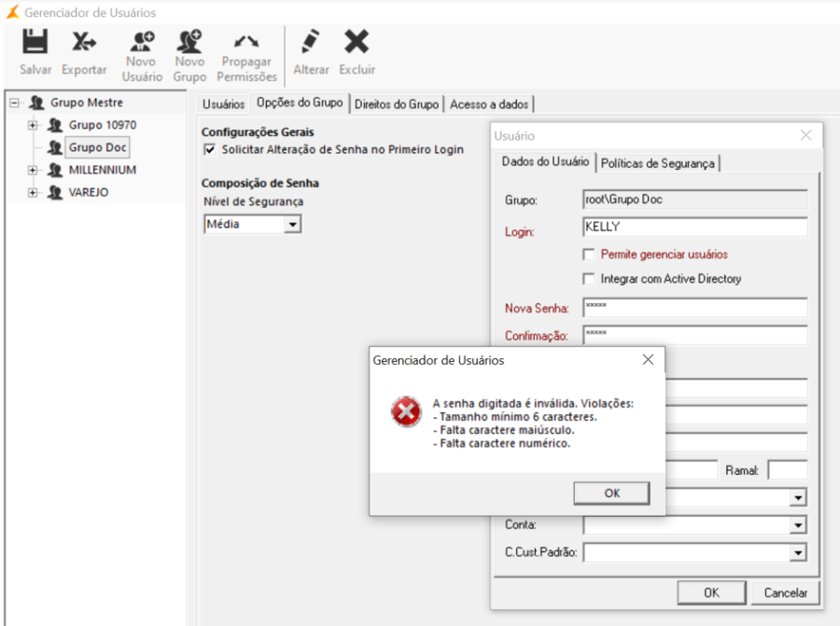
Task: Click the Exportar toolbar icon
Action: tap(84, 42)
